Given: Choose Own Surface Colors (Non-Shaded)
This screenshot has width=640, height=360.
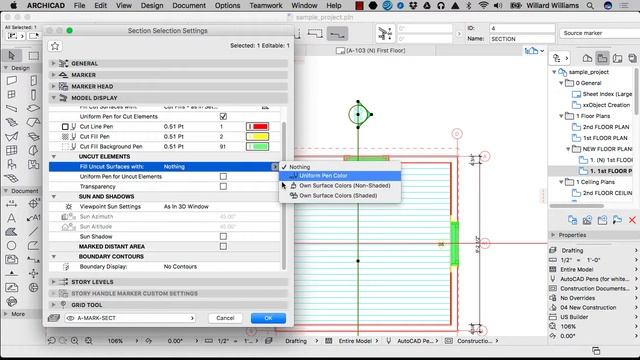Looking at the screenshot, I should pos(340,186).
